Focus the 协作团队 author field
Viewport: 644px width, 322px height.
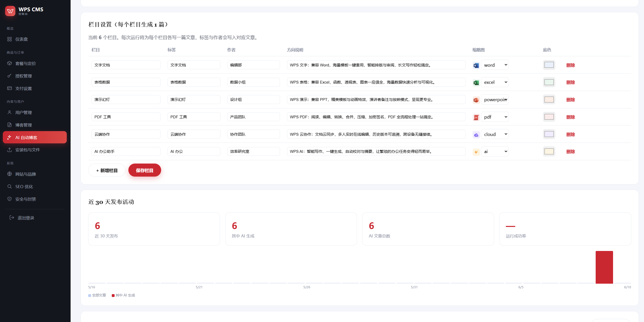coord(253,134)
